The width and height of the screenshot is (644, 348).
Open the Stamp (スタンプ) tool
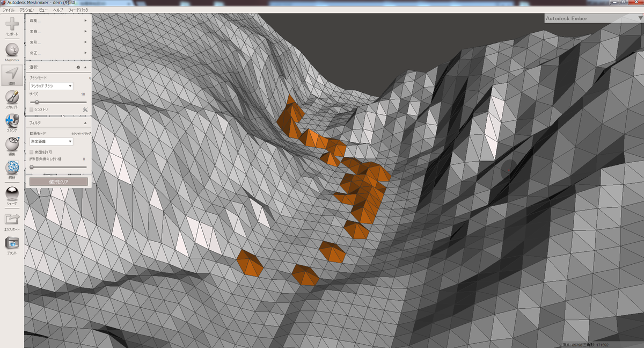(12, 121)
